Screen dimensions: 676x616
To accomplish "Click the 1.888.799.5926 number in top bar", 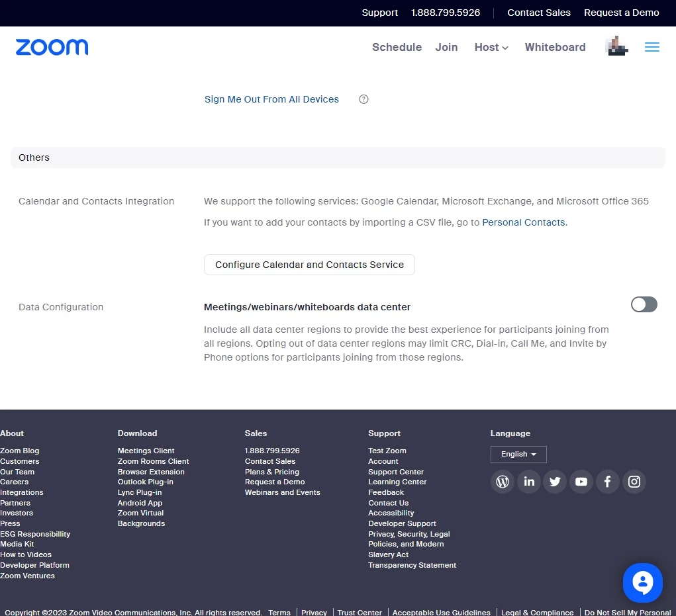I will (x=446, y=13).
